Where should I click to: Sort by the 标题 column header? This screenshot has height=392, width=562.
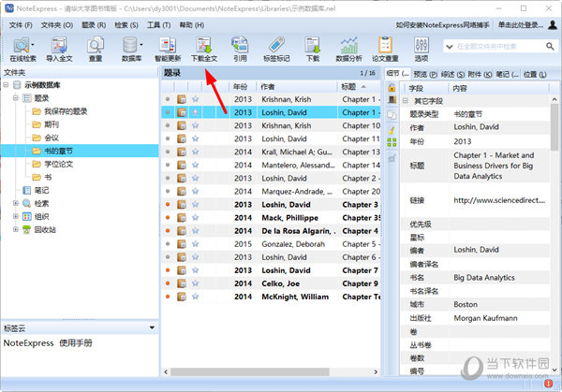[x=359, y=87]
